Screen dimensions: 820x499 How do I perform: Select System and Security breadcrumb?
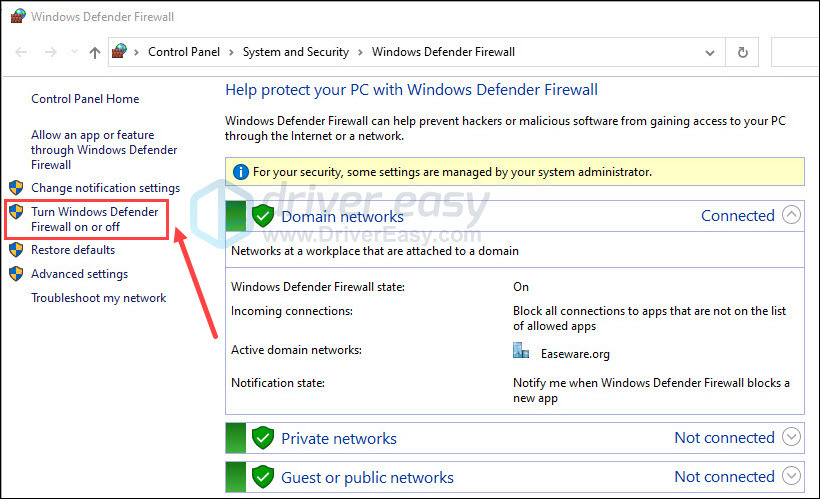click(x=295, y=52)
